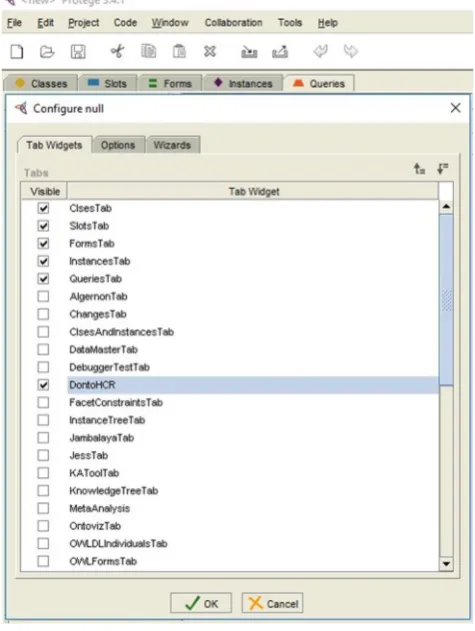475x631 pixels.
Task: Open the Code menu
Action: pos(125,23)
